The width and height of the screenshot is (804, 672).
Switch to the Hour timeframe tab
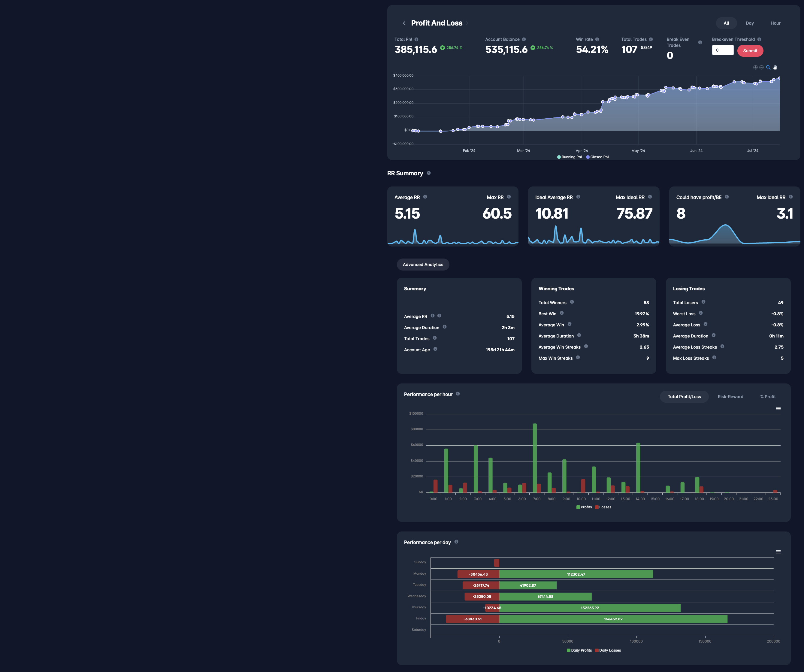[775, 23]
